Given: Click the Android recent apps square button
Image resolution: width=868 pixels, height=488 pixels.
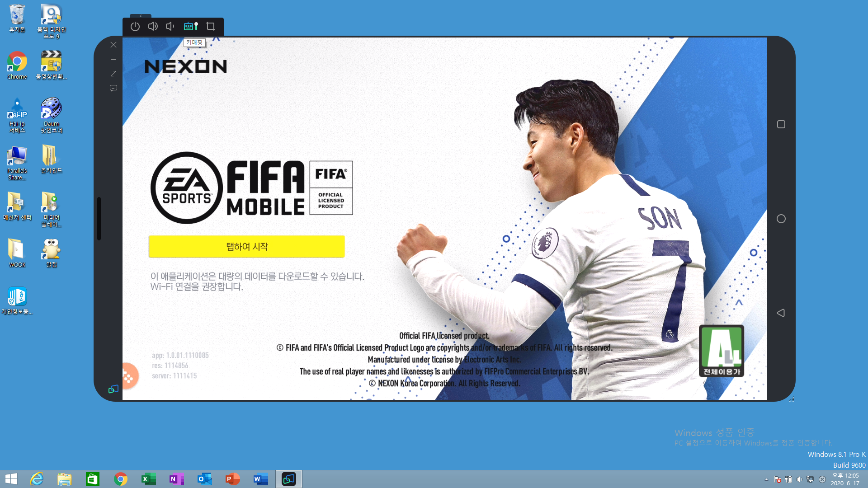Looking at the screenshot, I should point(781,124).
